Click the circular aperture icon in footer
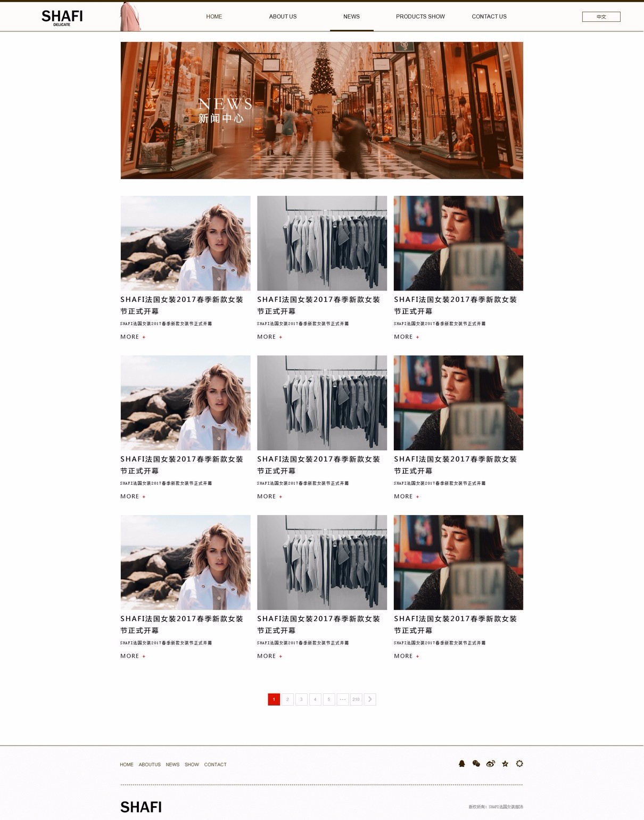The width and height of the screenshot is (644, 820). [x=519, y=764]
